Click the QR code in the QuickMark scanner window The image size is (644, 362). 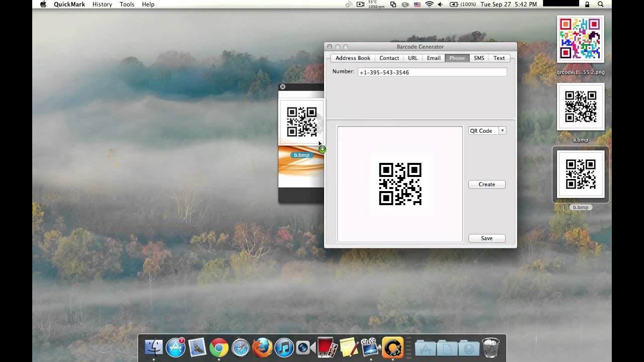[302, 122]
